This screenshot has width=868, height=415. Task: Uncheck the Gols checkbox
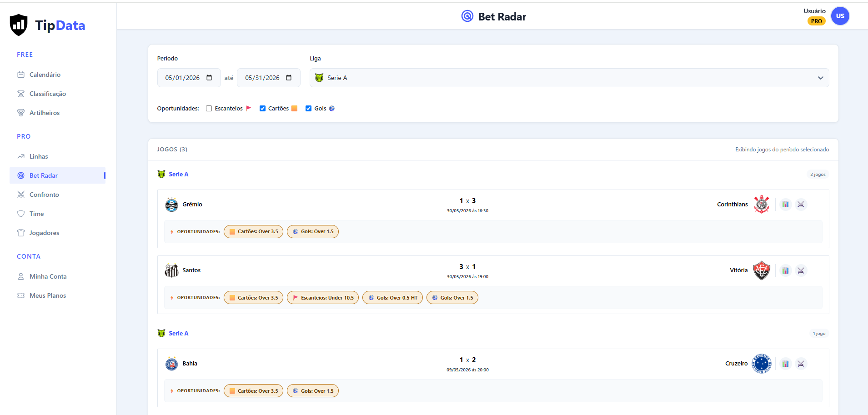pos(308,109)
